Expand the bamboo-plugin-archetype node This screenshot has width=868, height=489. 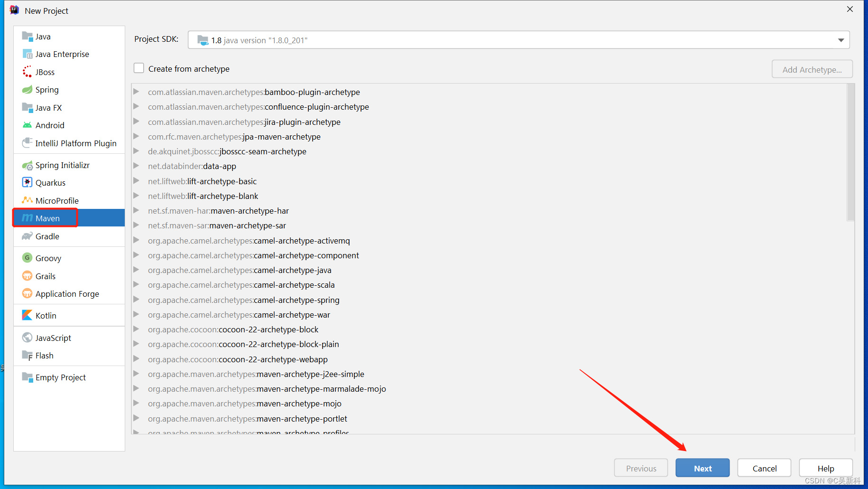click(136, 92)
